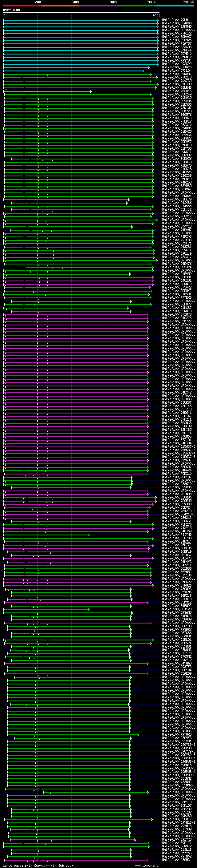
Task: Select hit label UniRef100_B9R9V5
Action: click(177, 40)
